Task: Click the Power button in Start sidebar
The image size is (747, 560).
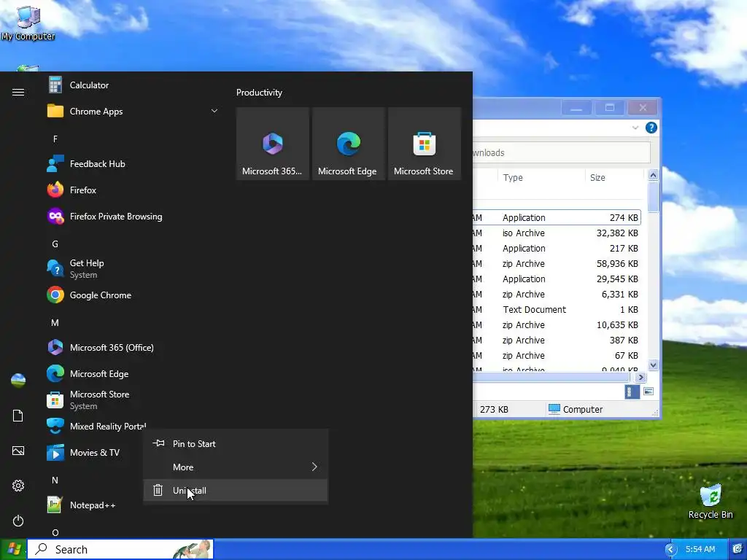Action: [18, 521]
